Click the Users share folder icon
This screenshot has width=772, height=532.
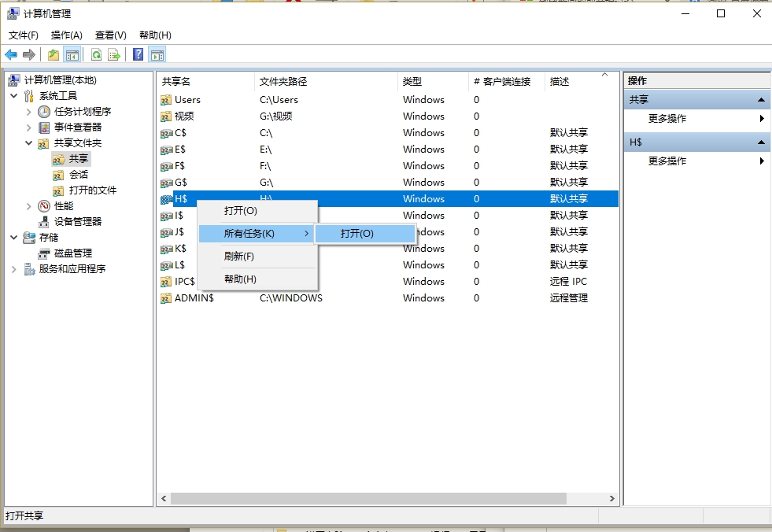coord(166,101)
